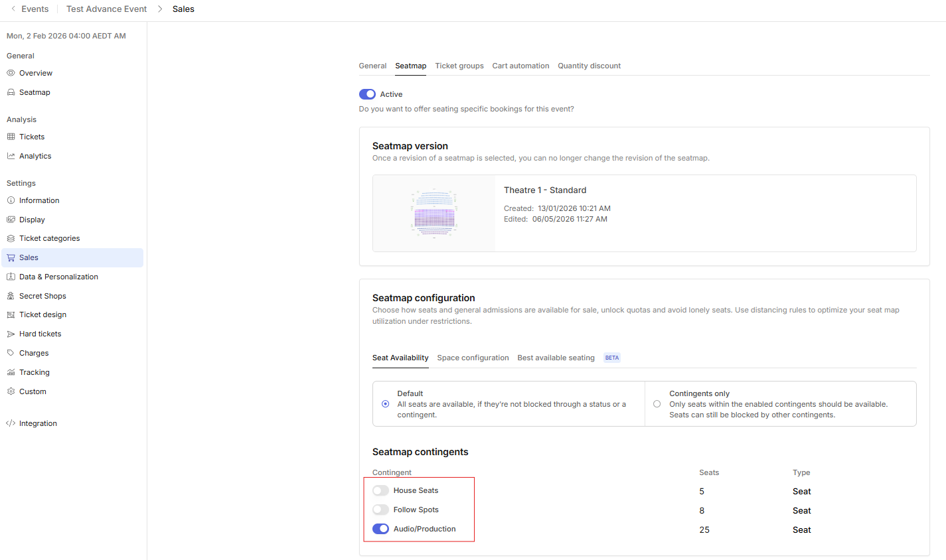Click the Theatre 1 seatmap thumbnail
This screenshot has height=560, width=946.
pyautogui.click(x=434, y=213)
